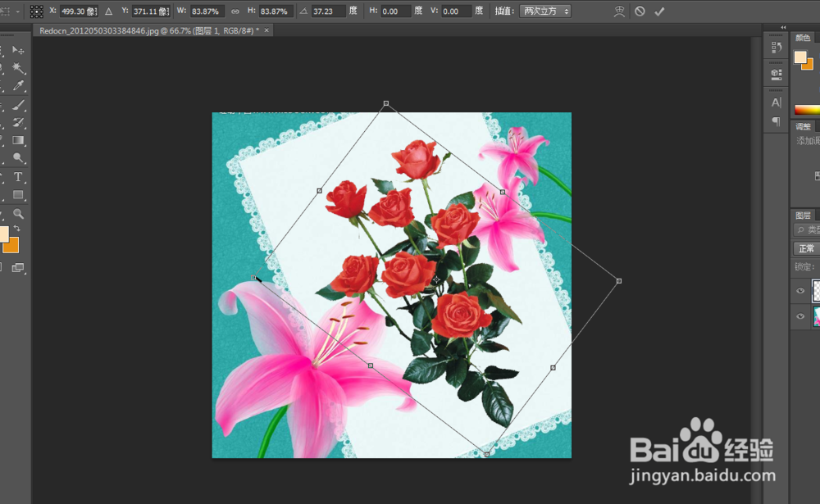
Task: Click the left corner transform handle
Action: (x=253, y=278)
